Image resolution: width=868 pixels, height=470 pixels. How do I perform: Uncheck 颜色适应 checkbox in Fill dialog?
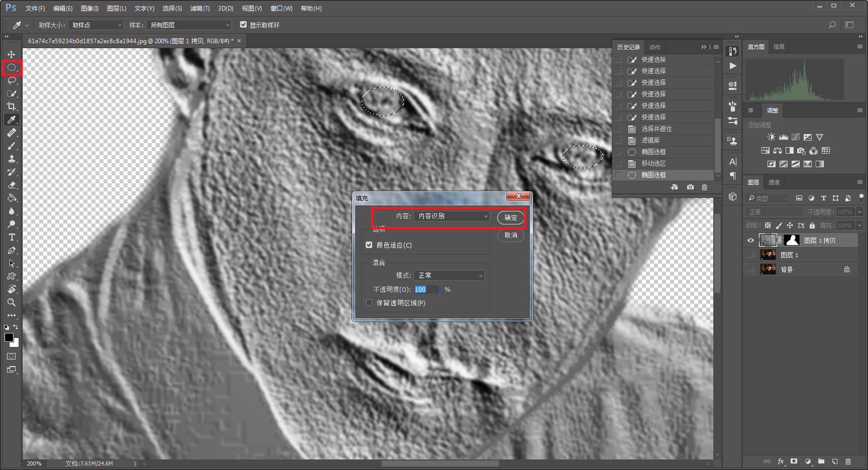click(369, 245)
